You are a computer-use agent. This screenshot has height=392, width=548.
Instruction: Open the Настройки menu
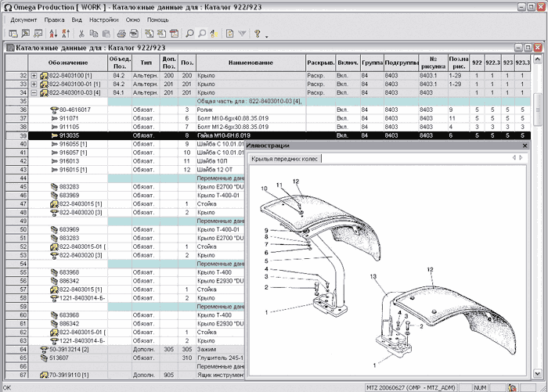pos(104,20)
